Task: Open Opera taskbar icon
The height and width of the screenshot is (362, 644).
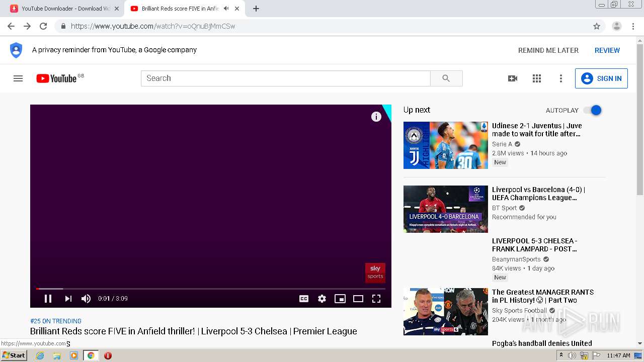Action: click(108, 355)
